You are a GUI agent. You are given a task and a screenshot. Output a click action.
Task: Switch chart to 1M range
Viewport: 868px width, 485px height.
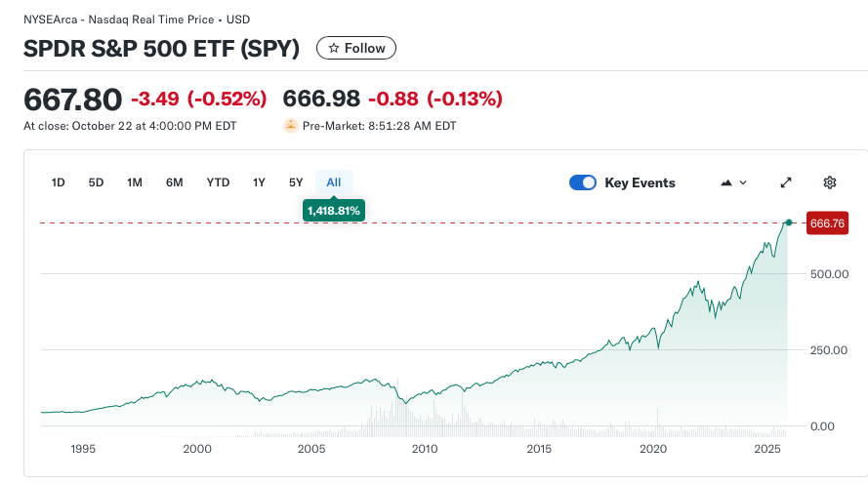(135, 182)
